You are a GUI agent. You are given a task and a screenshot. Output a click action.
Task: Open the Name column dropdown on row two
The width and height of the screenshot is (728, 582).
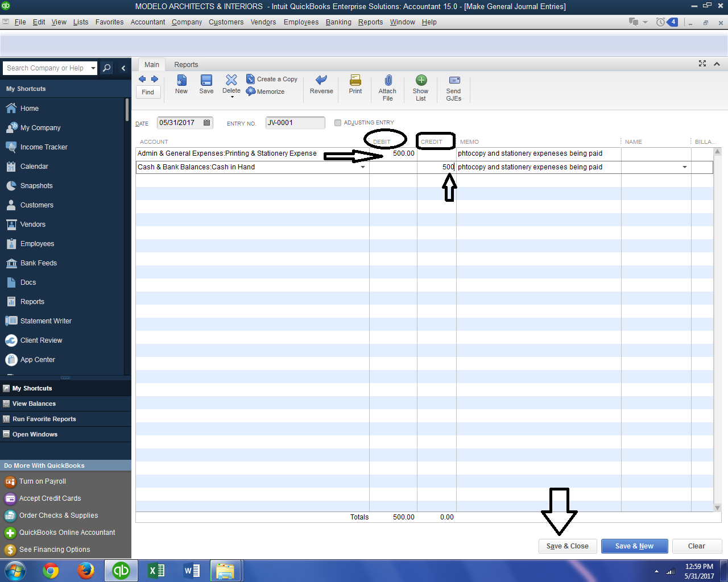pyautogui.click(x=684, y=167)
